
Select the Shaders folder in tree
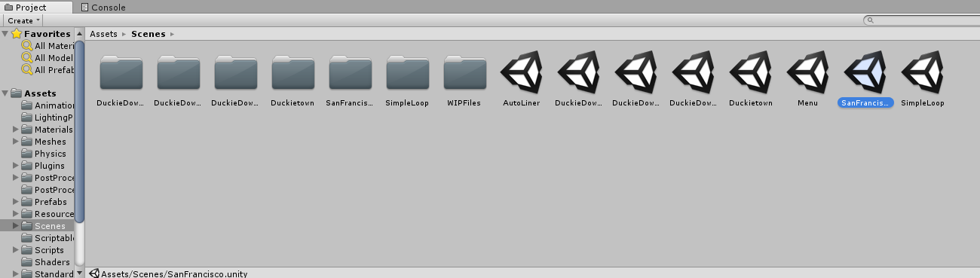(45, 262)
